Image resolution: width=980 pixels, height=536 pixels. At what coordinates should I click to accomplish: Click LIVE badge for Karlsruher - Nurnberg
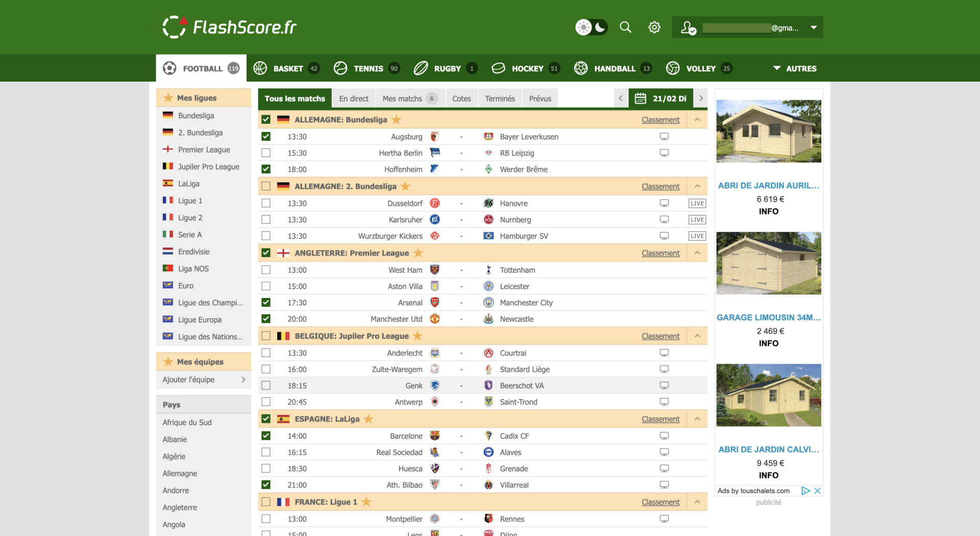click(697, 219)
